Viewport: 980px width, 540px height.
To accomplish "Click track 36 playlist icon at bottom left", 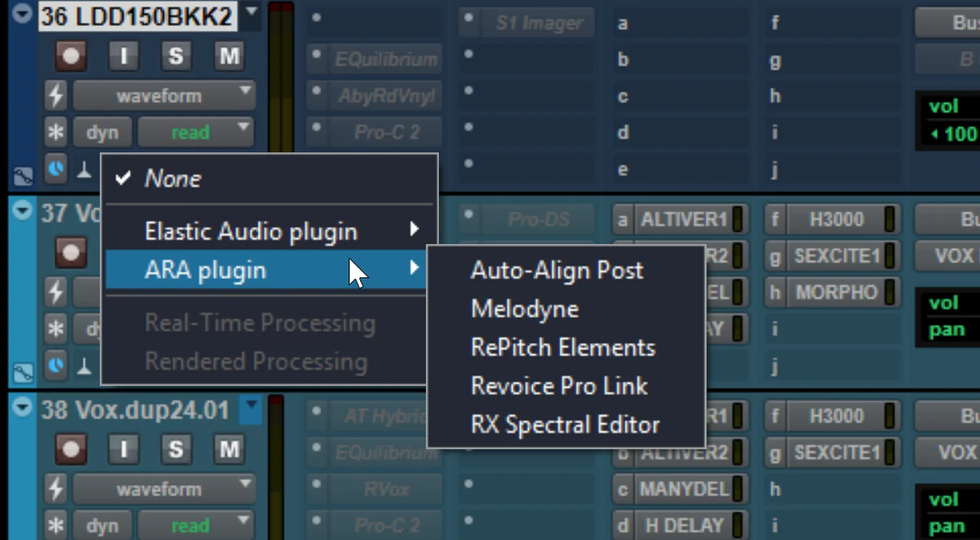I will coord(23,175).
